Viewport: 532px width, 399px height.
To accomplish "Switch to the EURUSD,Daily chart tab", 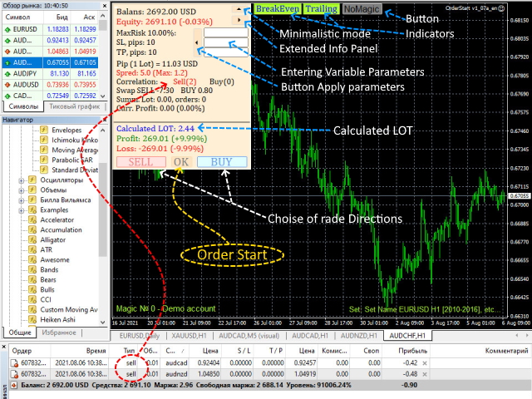I will 140,336.
